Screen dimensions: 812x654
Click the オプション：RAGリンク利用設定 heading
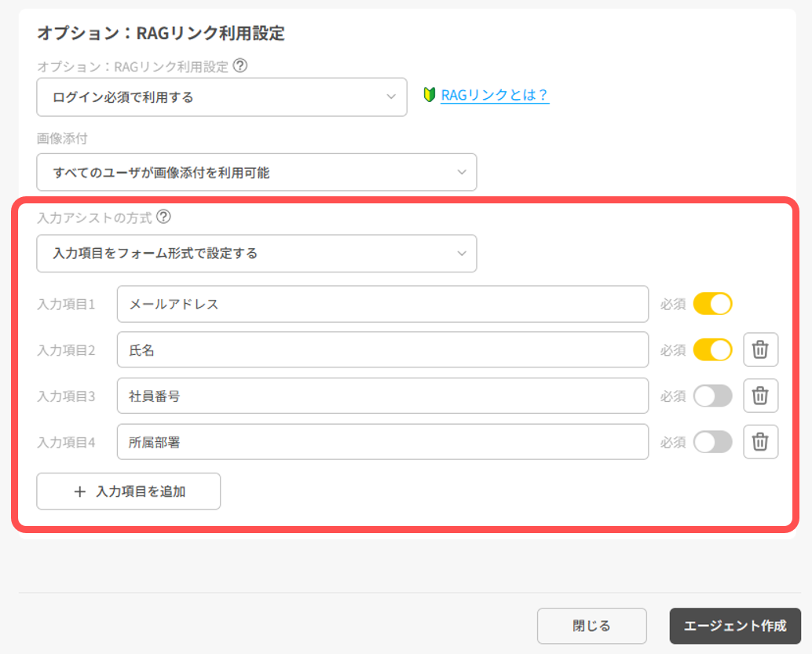pos(161,33)
